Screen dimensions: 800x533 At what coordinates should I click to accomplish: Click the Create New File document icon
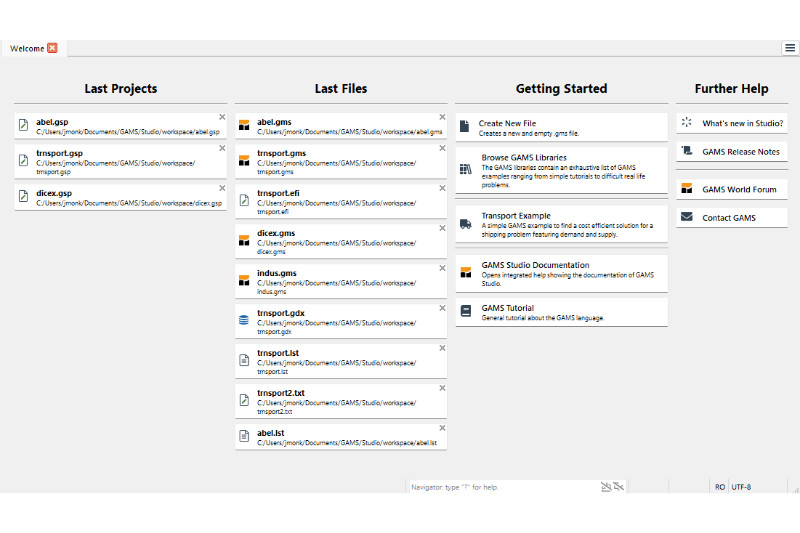[464, 126]
